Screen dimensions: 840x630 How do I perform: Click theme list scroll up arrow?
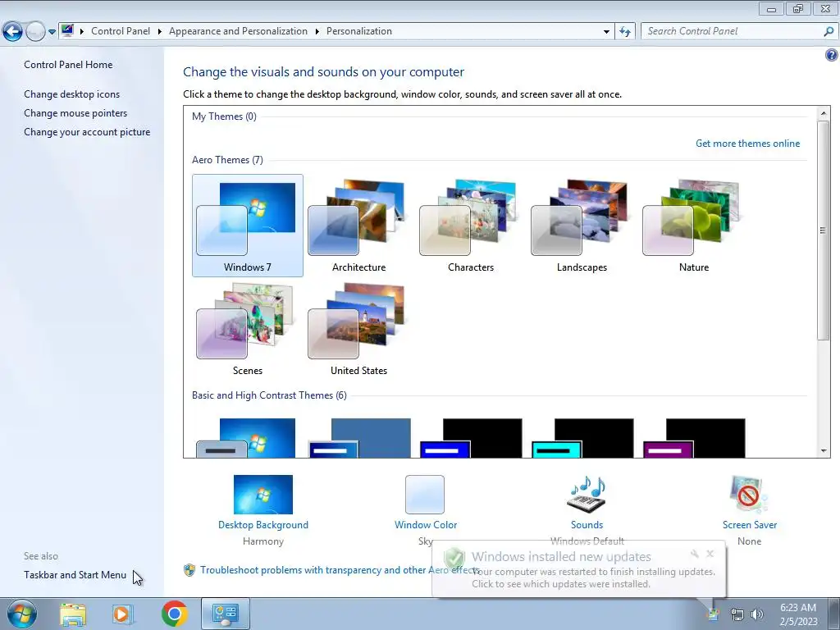pos(824,113)
